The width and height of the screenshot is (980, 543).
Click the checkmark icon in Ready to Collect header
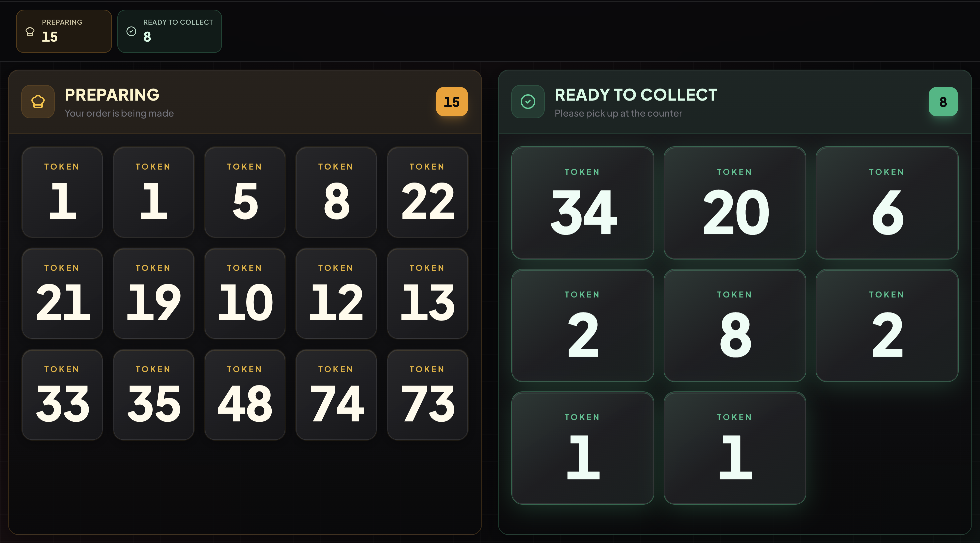click(528, 102)
